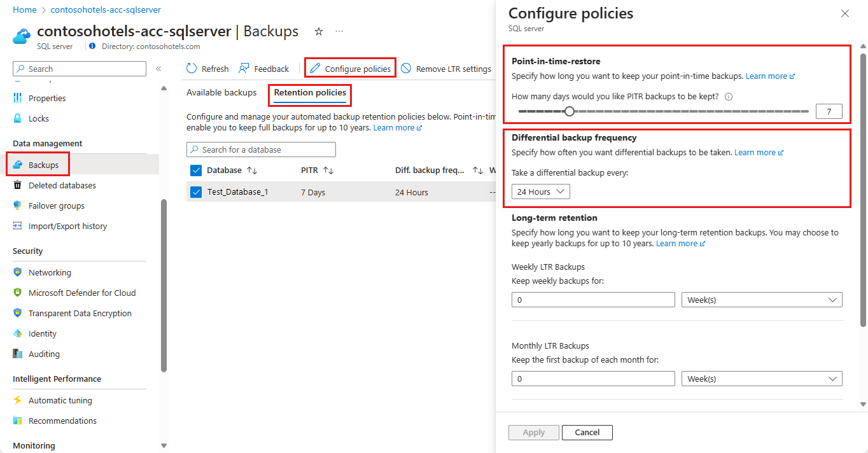
Task: Open Transparent Data Encryption menu item
Action: point(80,313)
